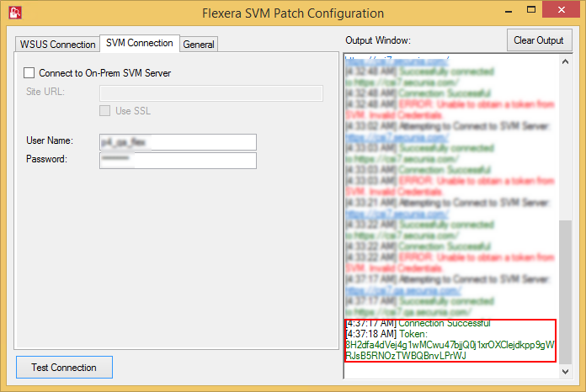Open the General tab
586x392 pixels.
(199, 45)
